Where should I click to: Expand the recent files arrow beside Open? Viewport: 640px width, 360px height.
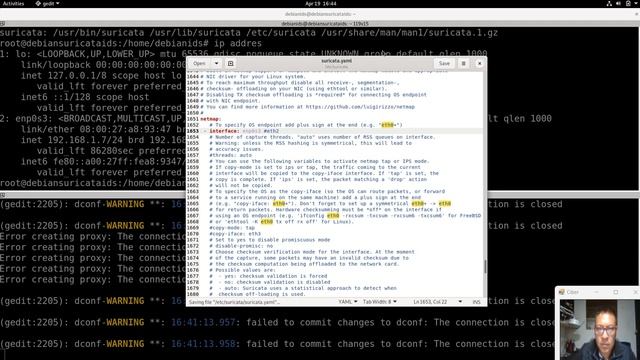pyautogui.click(x=216, y=63)
